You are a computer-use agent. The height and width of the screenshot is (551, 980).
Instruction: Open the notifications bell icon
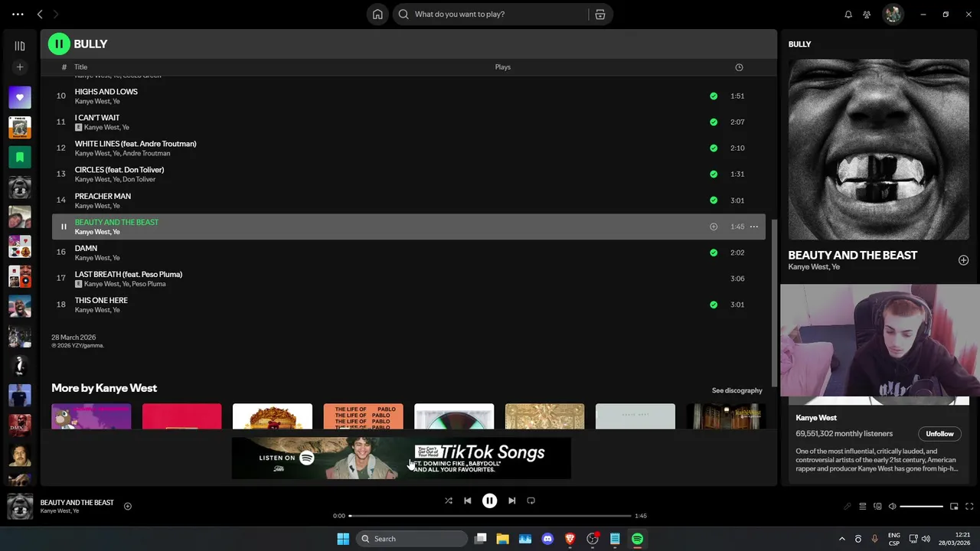tap(848, 14)
